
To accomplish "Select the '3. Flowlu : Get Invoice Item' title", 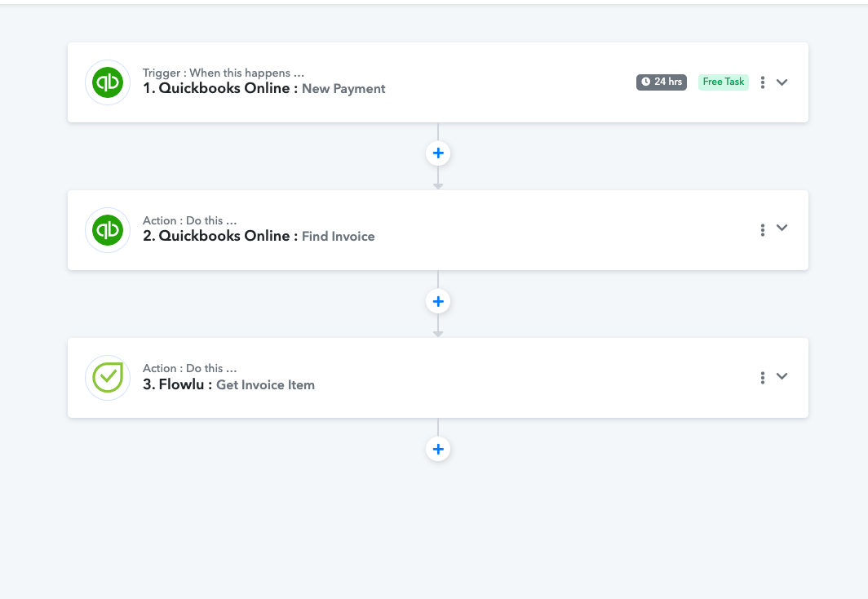I will [x=228, y=384].
